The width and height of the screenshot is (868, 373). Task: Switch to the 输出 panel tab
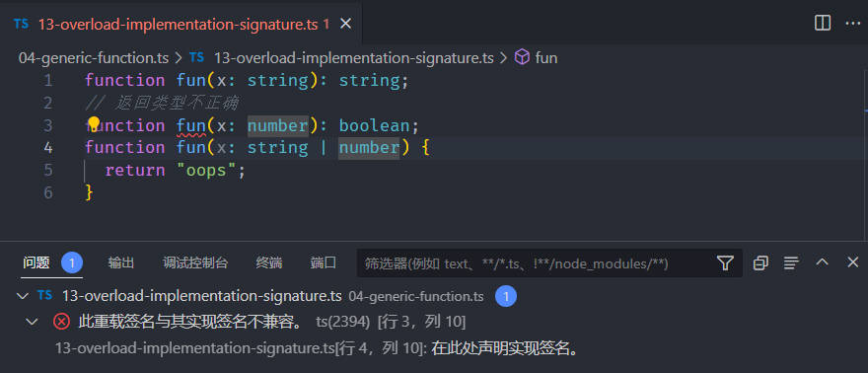pos(121,262)
